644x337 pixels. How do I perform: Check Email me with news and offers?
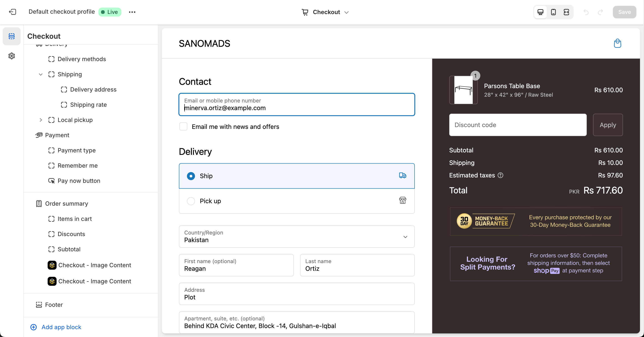tap(184, 127)
